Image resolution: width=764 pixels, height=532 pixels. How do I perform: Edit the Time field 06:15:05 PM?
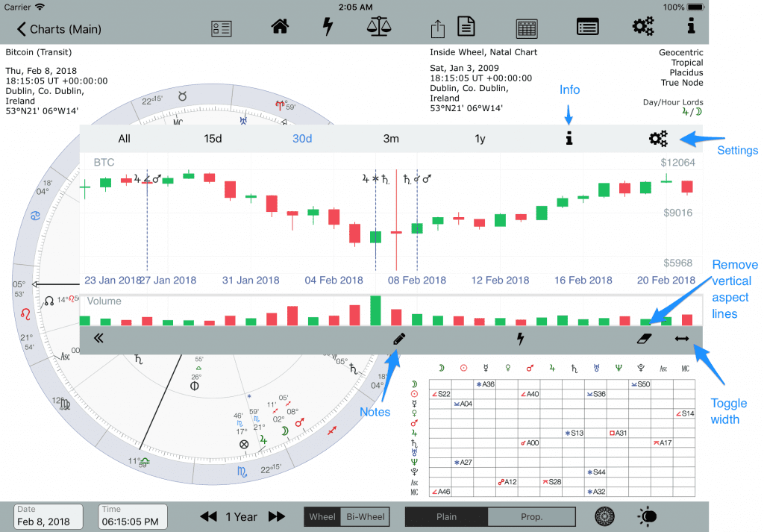point(133,517)
